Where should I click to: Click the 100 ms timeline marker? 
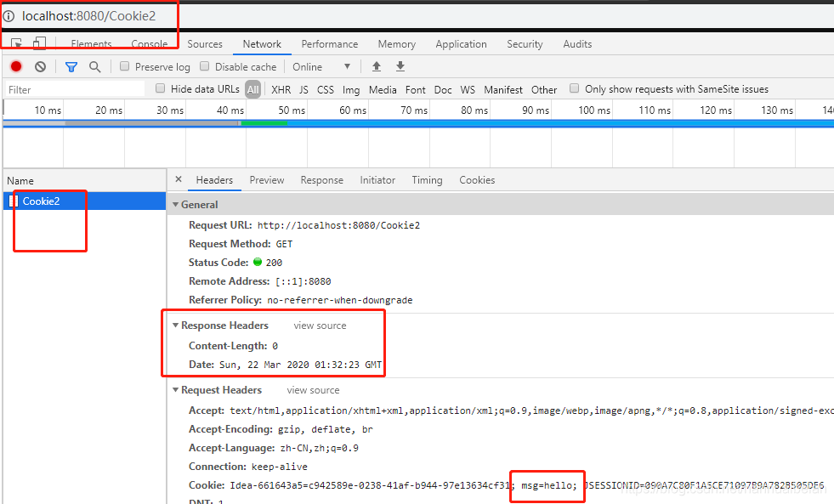pyautogui.click(x=594, y=110)
